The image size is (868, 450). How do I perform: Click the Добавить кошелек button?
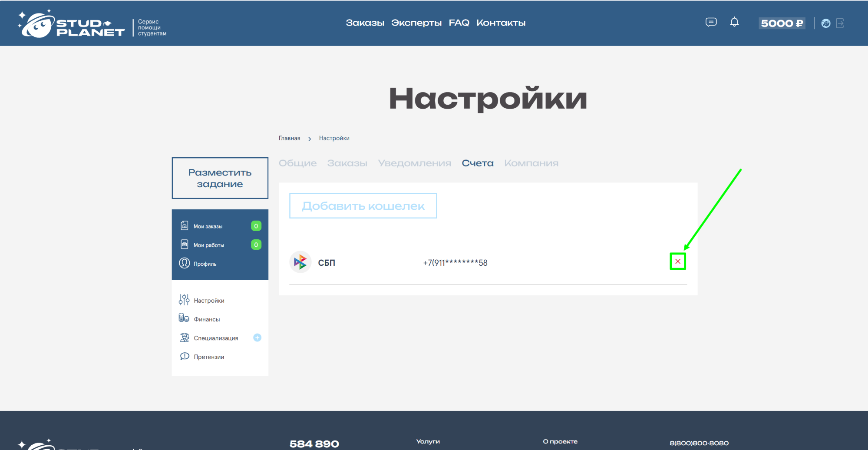[x=363, y=206]
